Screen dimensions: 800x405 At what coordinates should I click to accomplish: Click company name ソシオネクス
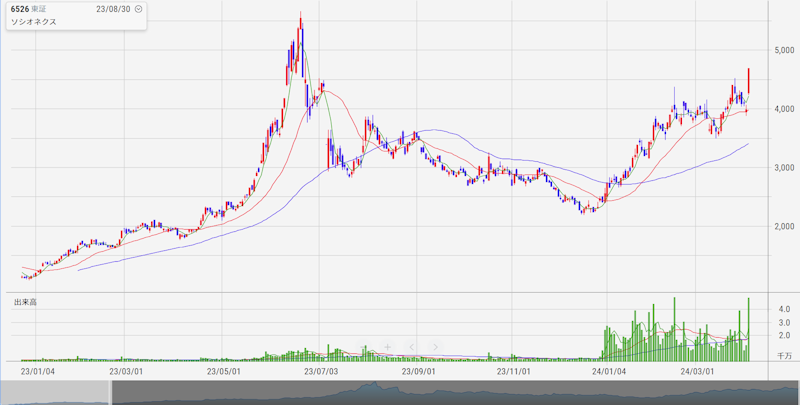(33, 22)
